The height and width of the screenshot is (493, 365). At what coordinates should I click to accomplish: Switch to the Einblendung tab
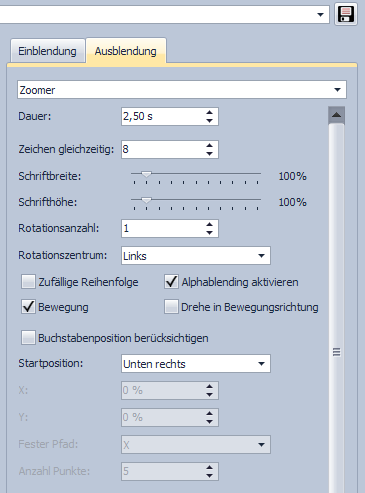[x=47, y=51]
